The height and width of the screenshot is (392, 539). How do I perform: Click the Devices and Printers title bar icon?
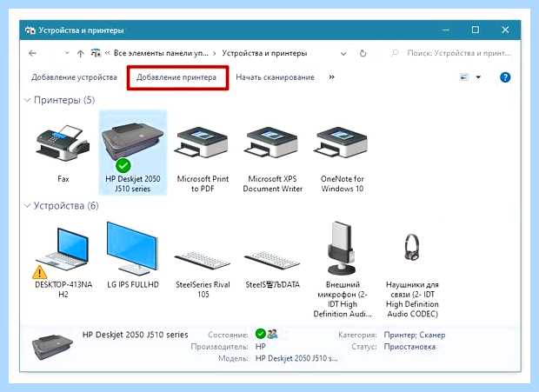pos(30,30)
